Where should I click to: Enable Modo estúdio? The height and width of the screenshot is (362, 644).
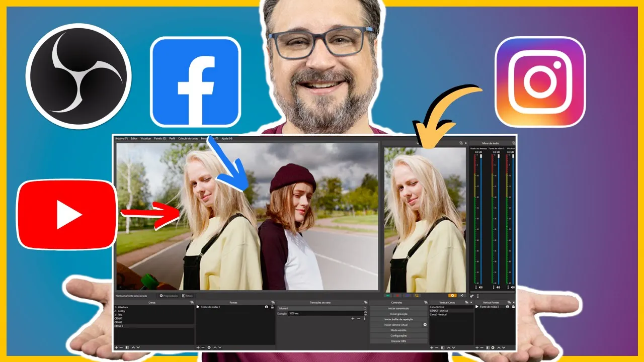coord(398,330)
